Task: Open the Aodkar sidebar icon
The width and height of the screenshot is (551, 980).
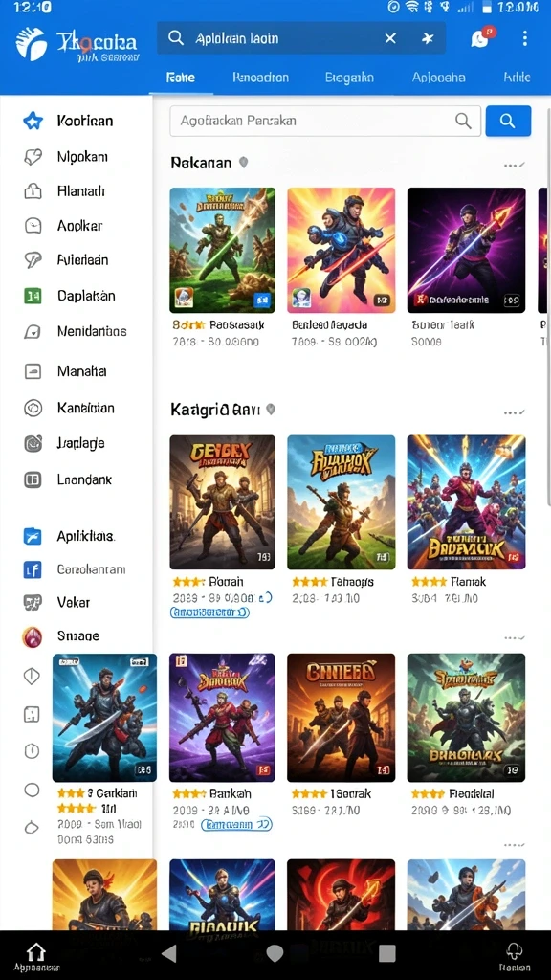Action: (33, 226)
